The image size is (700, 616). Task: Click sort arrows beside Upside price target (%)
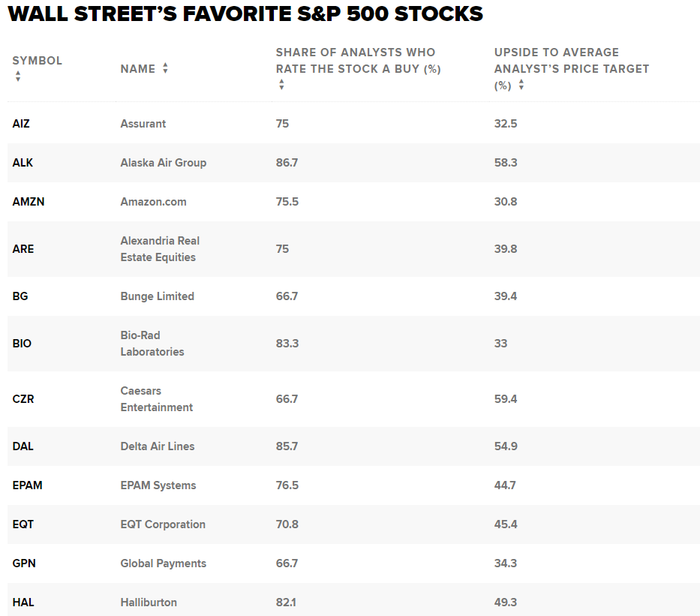(x=521, y=85)
